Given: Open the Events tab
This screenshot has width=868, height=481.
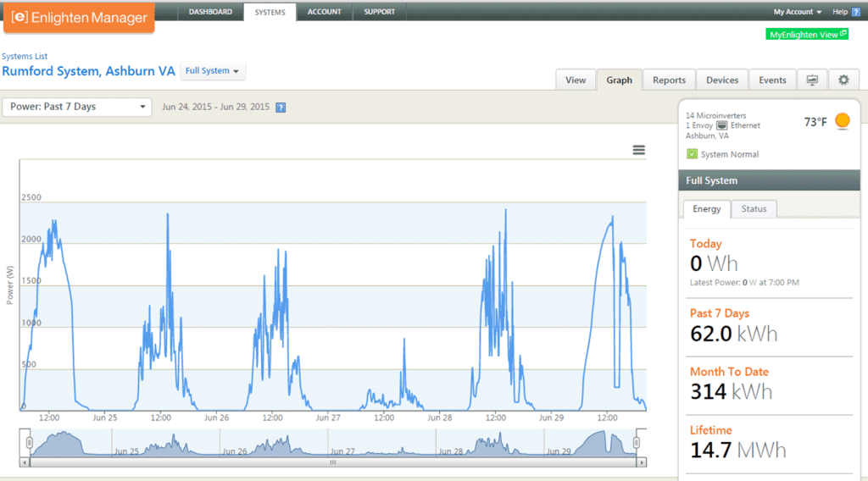Looking at the screenshot, I should [x=772, y=80].
